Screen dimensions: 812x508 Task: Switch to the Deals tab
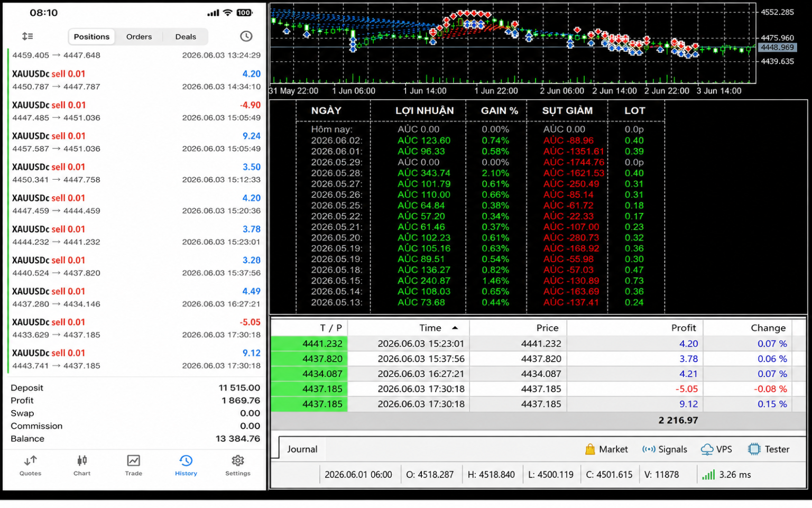pos(186,36)
